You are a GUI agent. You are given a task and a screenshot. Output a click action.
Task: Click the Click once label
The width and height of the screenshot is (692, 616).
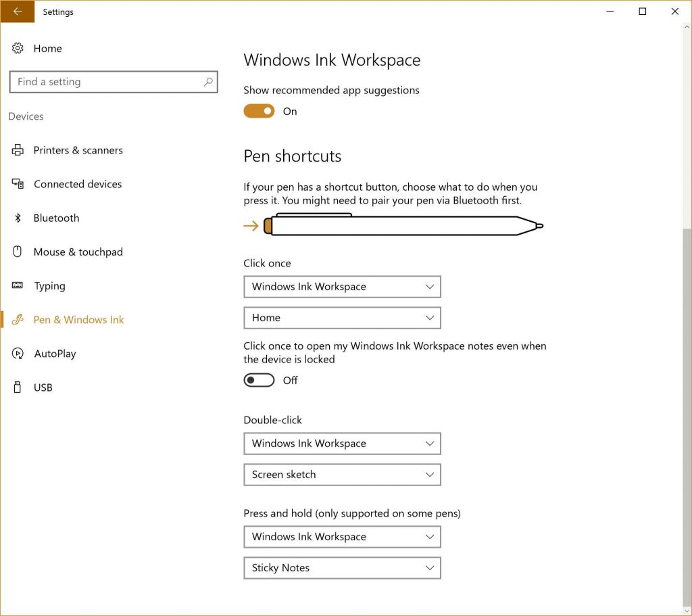coord(267,263)
